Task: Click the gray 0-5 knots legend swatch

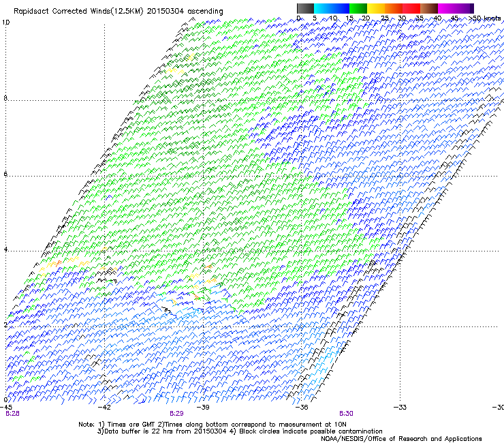Action: pyautogui.click(x=305, y=8)
